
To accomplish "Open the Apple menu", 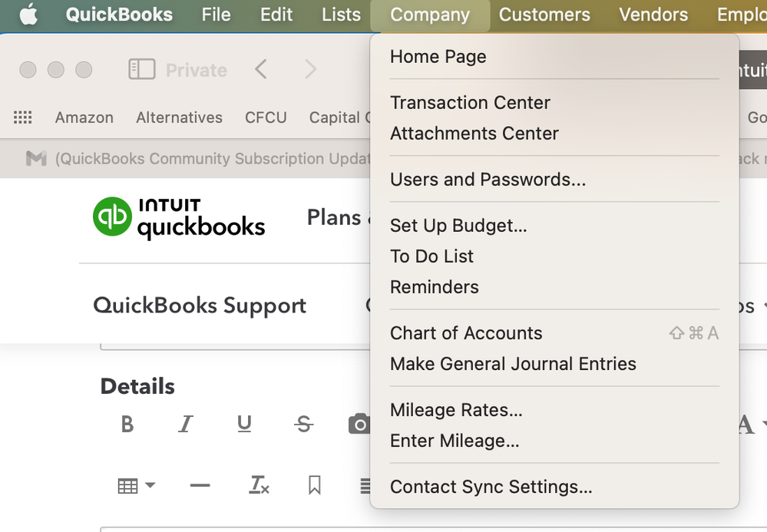I will 28,14.
